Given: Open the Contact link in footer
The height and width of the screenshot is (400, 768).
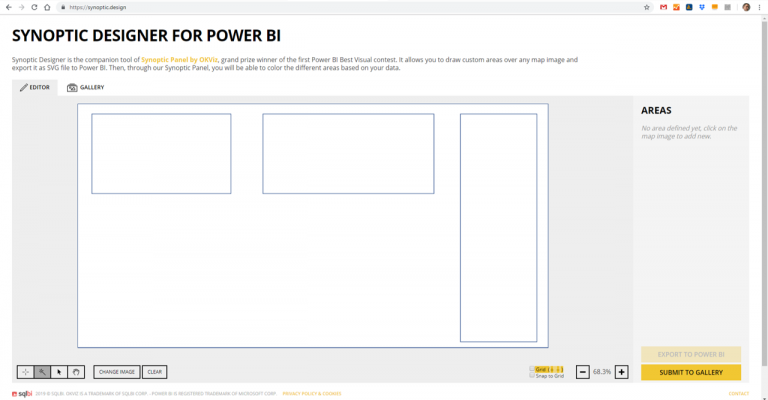Looking at the screenshot, I should [x=739, y=394].
